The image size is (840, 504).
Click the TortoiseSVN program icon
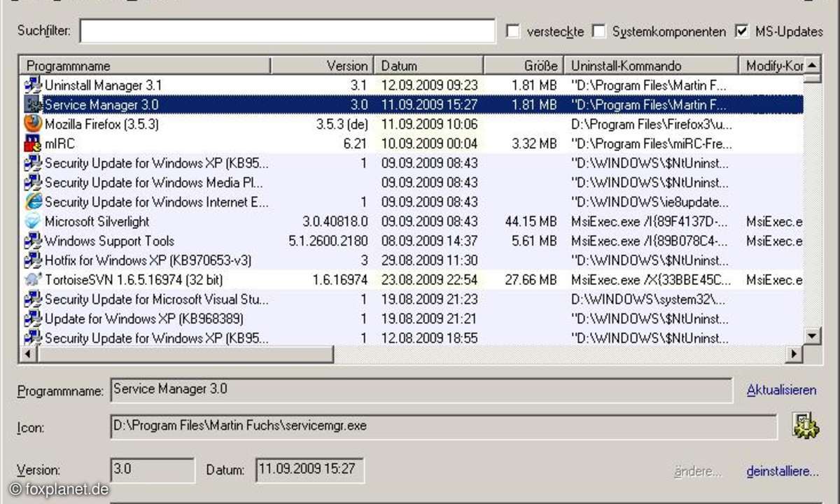click(x=33, y=280)
